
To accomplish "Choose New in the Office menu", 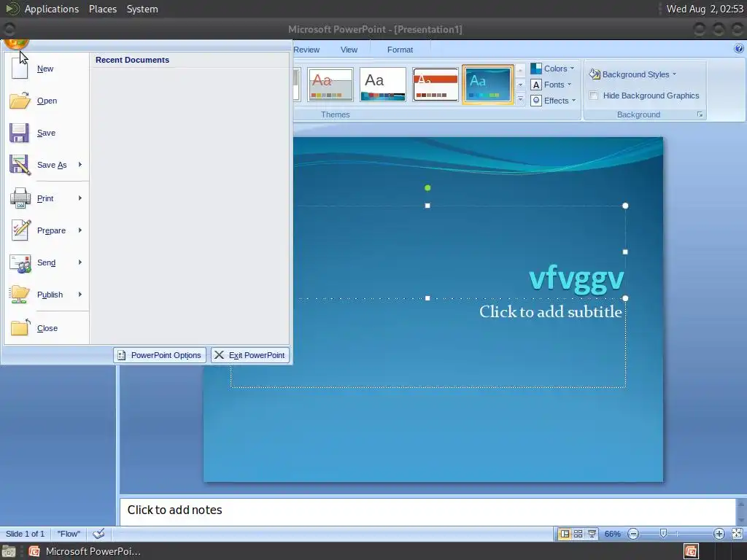I will 46,69.
